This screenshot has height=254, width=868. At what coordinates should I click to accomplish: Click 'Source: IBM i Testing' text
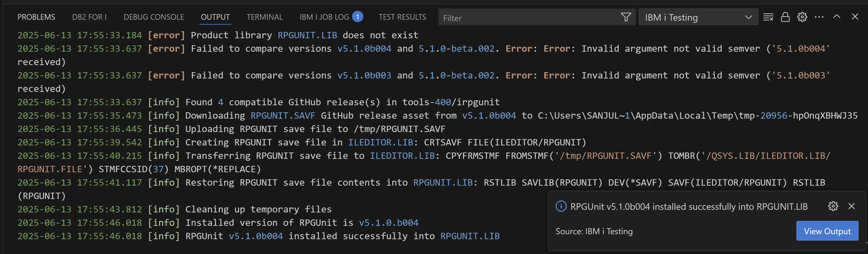[594, 231]
